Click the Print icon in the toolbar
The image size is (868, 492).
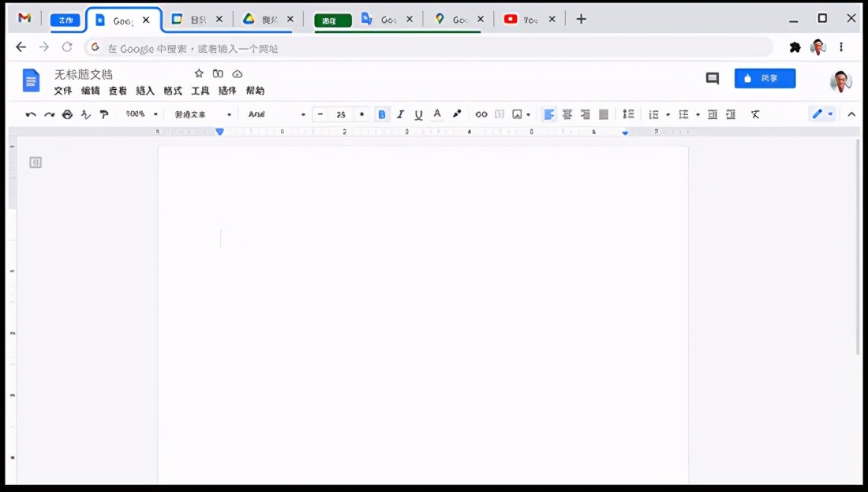coord(67,114)
